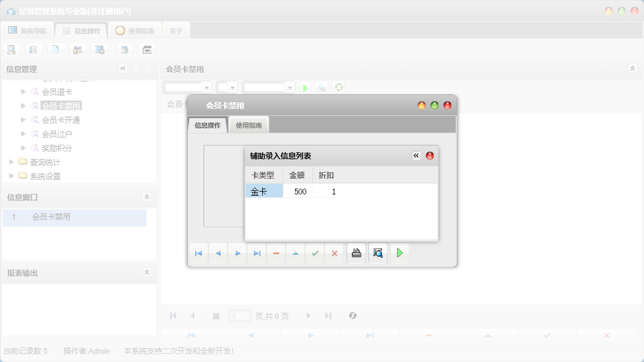Select 会员卡禁用 row in 信息窗口
The width and height of the screenshot is (644, 362).
click(x=74, y=217)
